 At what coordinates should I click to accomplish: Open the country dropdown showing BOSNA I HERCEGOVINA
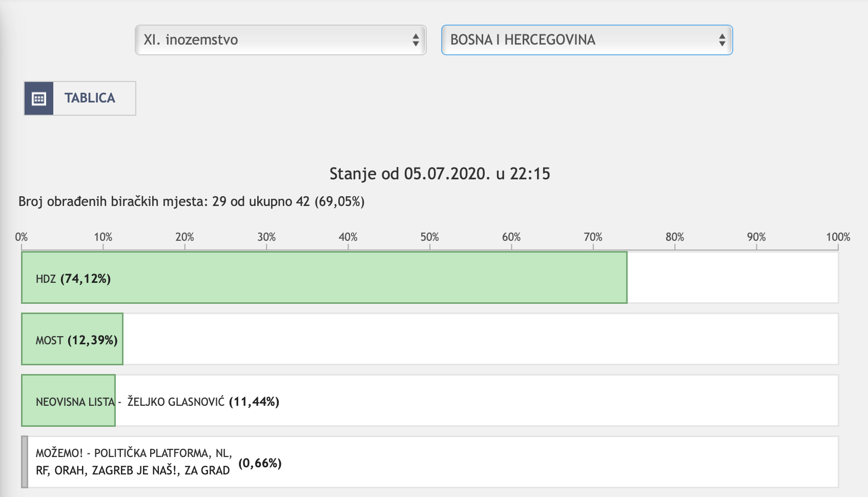tap(586, 40)
